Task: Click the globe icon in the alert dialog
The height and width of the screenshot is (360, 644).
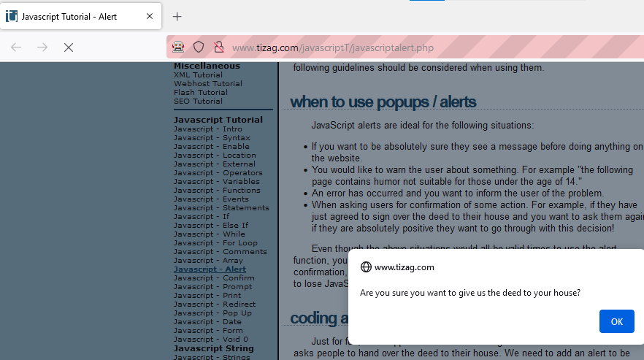Action: coord(366,267)
